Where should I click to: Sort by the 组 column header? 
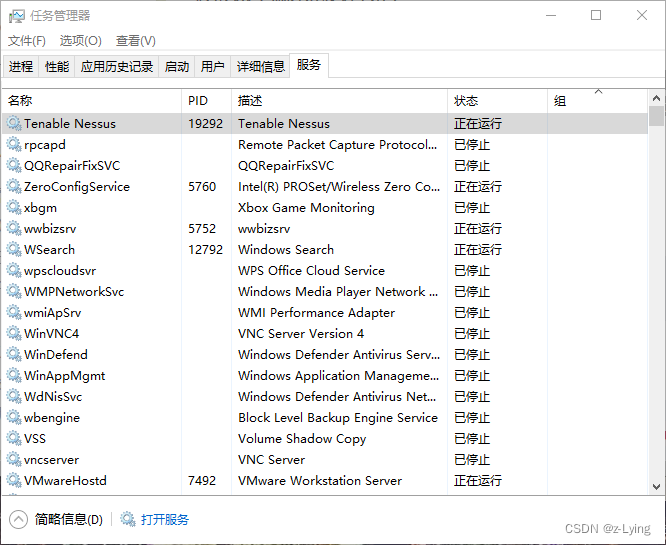[x=598, y=101]
